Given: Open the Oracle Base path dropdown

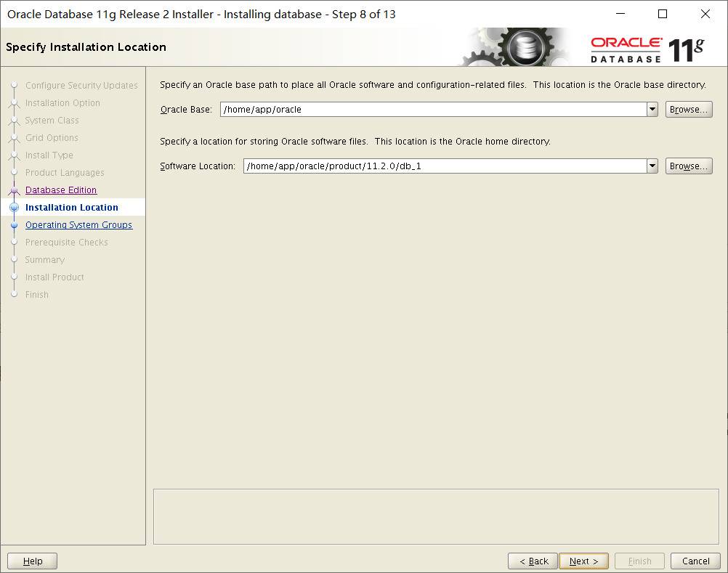Looking at the screenshot, I should click(x=652, y=110).
